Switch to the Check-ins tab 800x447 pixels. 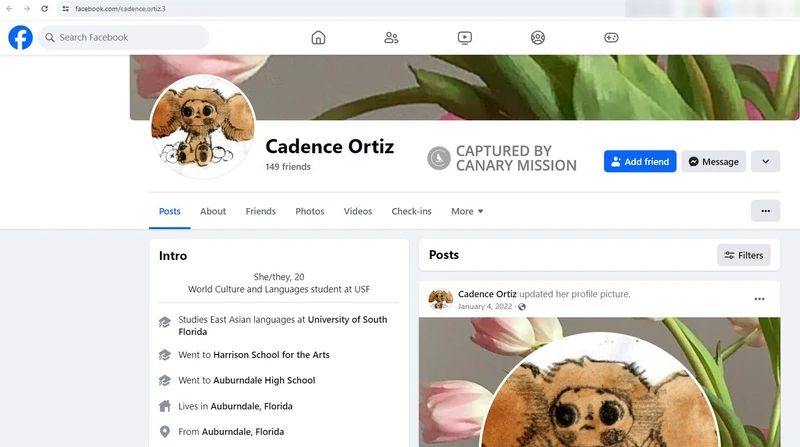coord(411,211)
